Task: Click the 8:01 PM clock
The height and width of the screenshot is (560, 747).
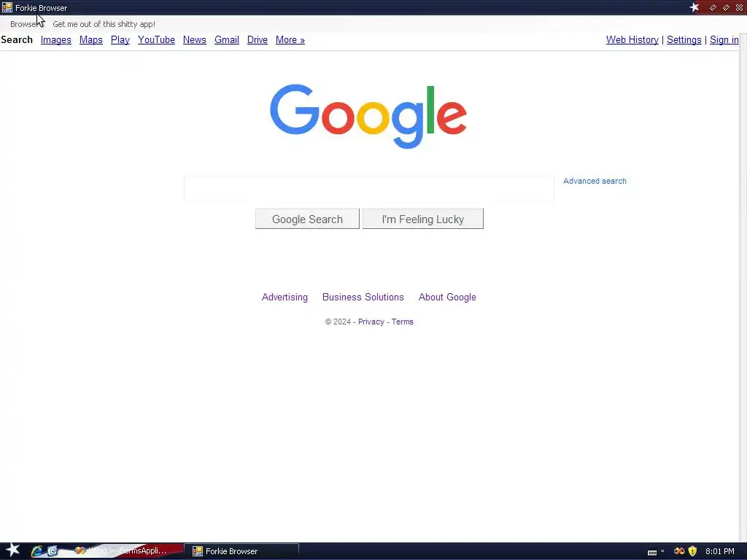Action: click(x=720, y=551)
